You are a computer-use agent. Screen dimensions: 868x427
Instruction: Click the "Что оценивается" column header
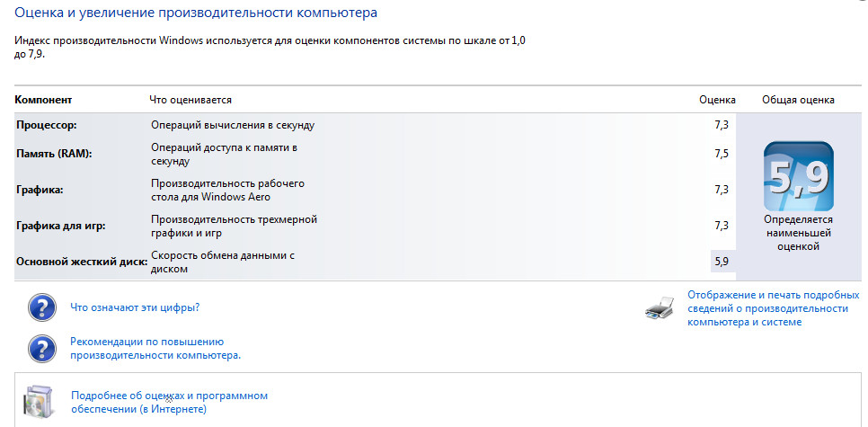pyautogui.click(x=190, y=100)
